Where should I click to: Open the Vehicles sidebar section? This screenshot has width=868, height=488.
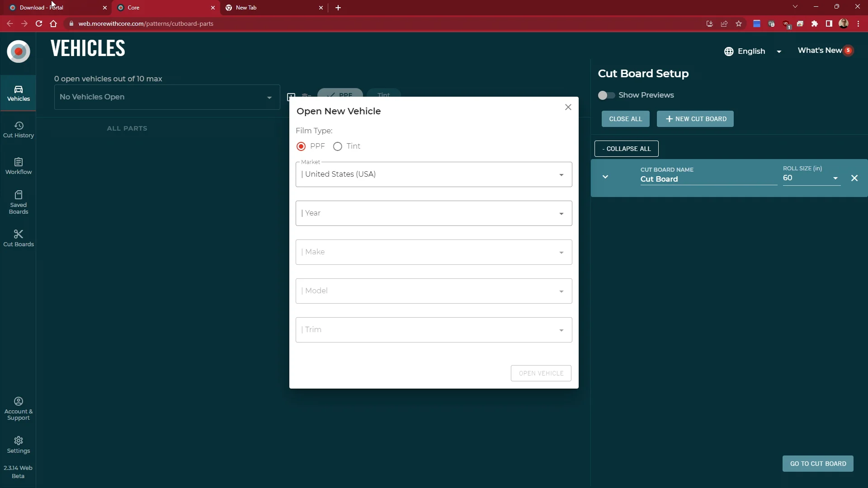coord(19,94)
